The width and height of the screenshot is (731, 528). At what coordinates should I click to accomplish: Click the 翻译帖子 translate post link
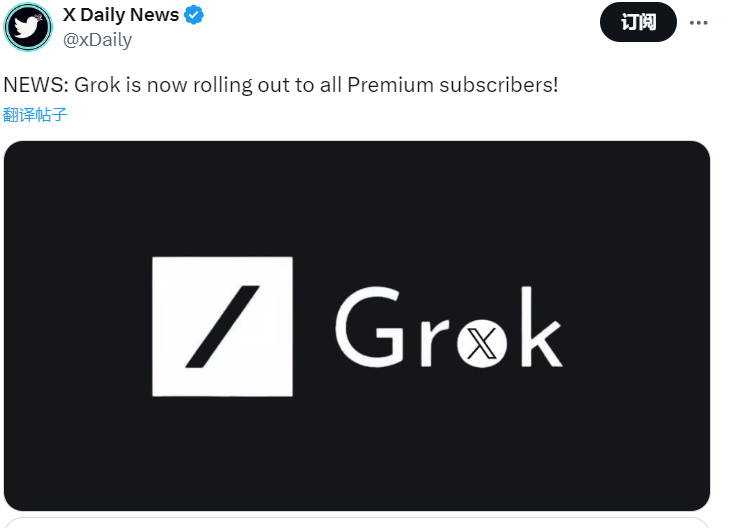coord(35,114)
